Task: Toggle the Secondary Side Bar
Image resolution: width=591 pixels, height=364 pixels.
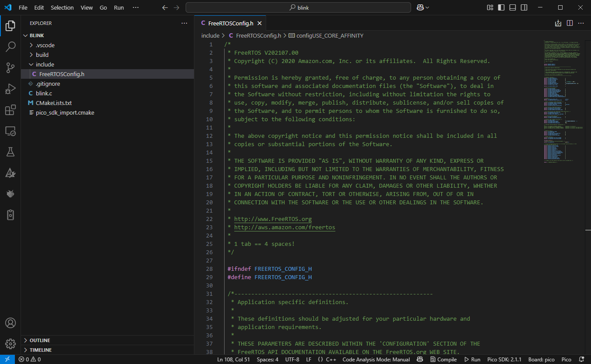Action: [x=524, y=7]
